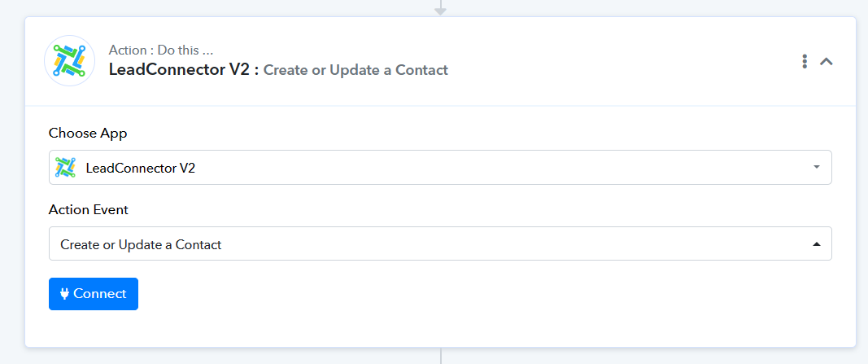Click the "Action Event" field label

click(89, 209)
